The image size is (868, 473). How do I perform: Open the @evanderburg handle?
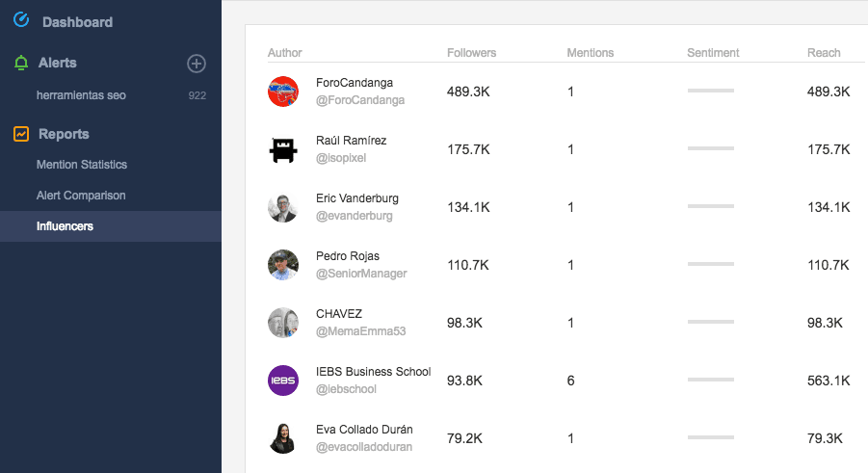coord(354,216)
